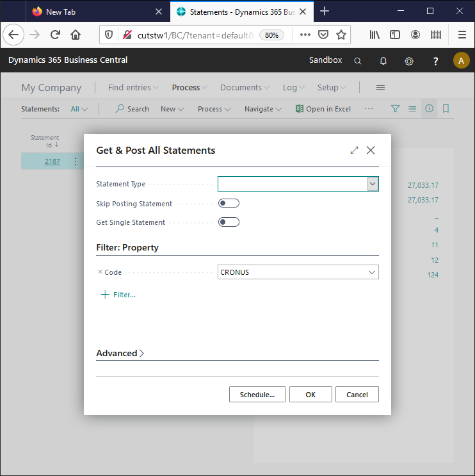Open a new browser tab
Image resolution: width=475 pixels, height=476 pixels.
click(325, 12)
